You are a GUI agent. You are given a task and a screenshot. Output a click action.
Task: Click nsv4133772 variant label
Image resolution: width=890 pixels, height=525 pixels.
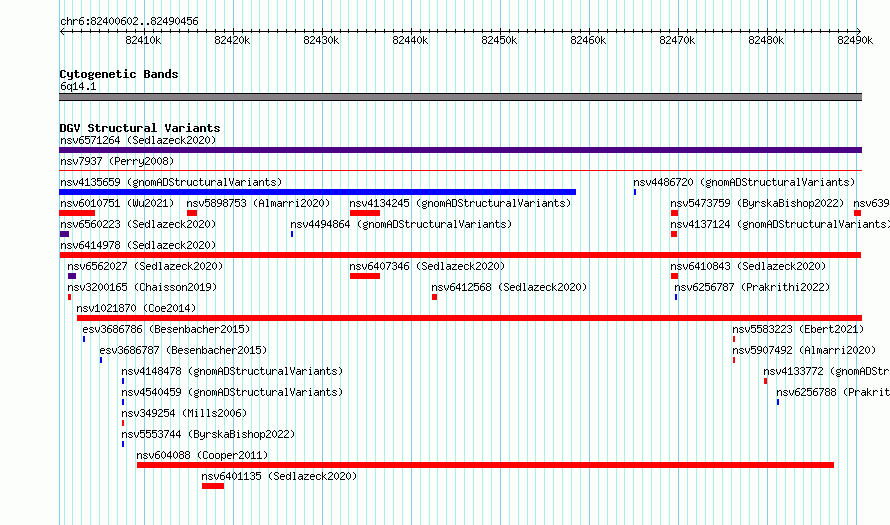click(x=826, y=371)
